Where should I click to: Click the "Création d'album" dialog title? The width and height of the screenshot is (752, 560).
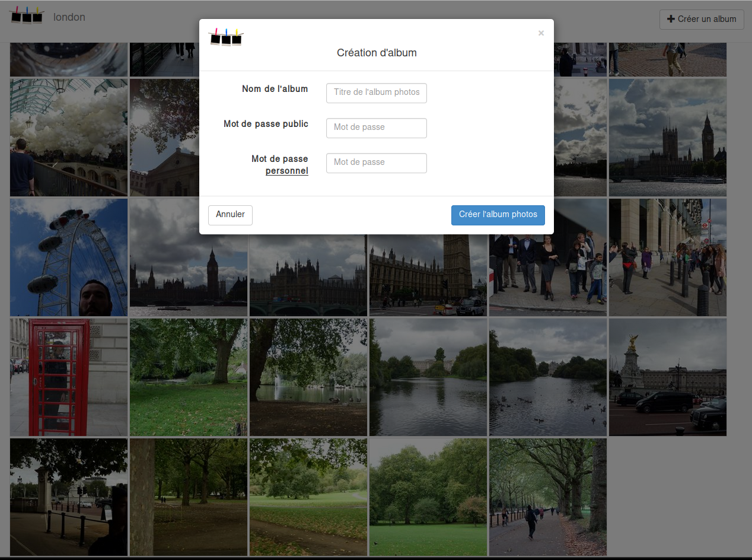tap(377, 53)
